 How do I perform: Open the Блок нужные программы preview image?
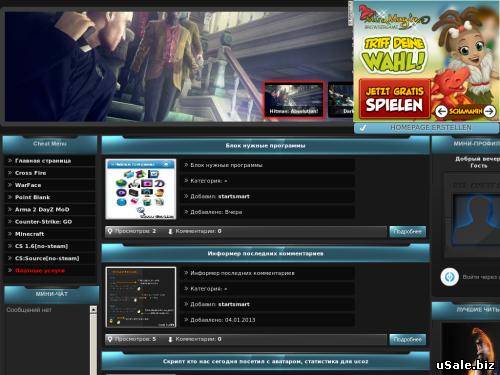141,189
